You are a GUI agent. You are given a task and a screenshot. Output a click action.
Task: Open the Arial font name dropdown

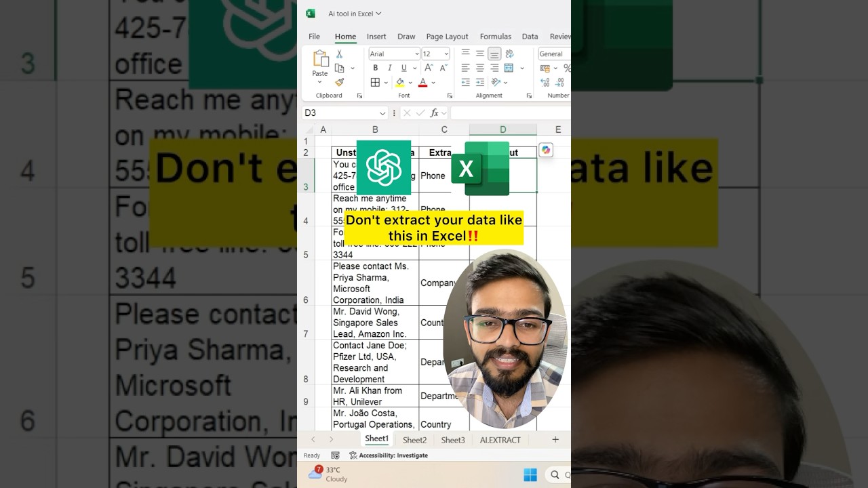click(416, 54)
